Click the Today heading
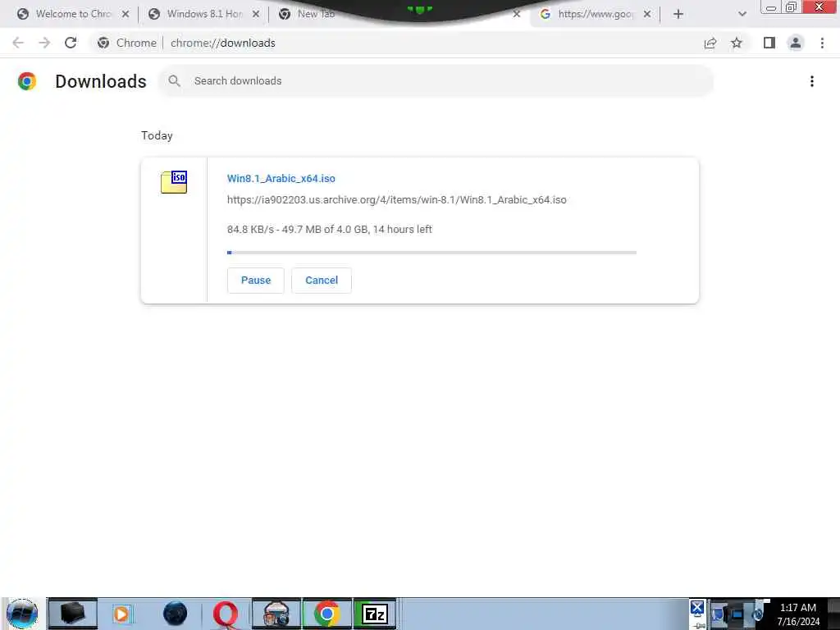The height and width of the screenshot is (630, 840). tap(157, 135)
